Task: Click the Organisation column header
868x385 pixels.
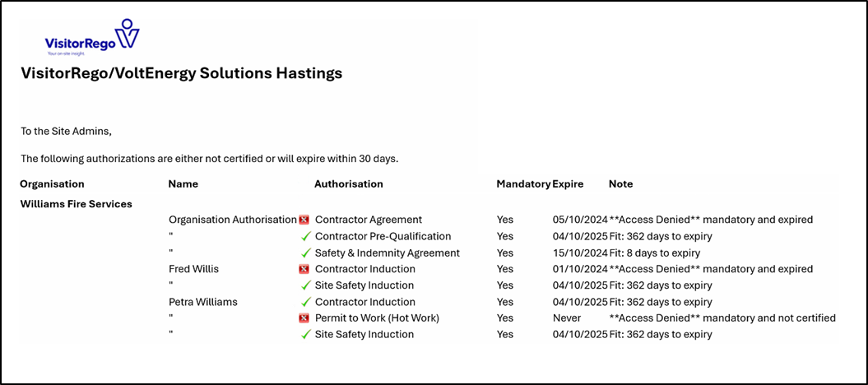Action: [52, 183]
